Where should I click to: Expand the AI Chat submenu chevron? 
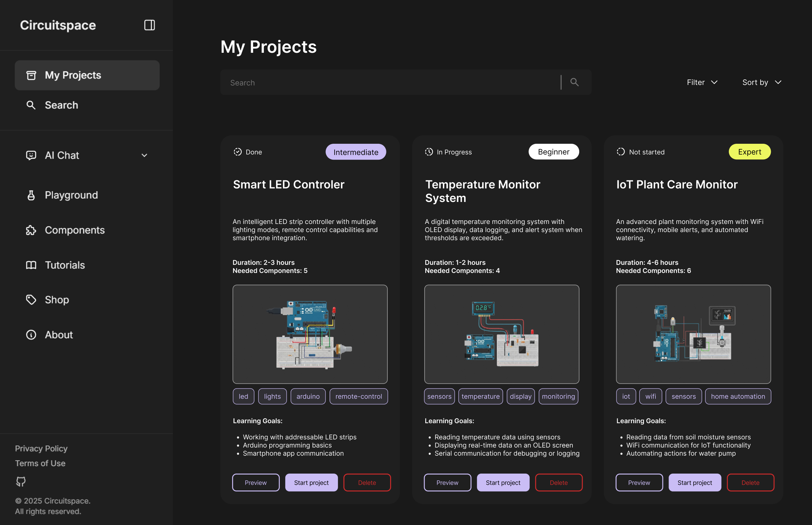click(x=144, y=156)
